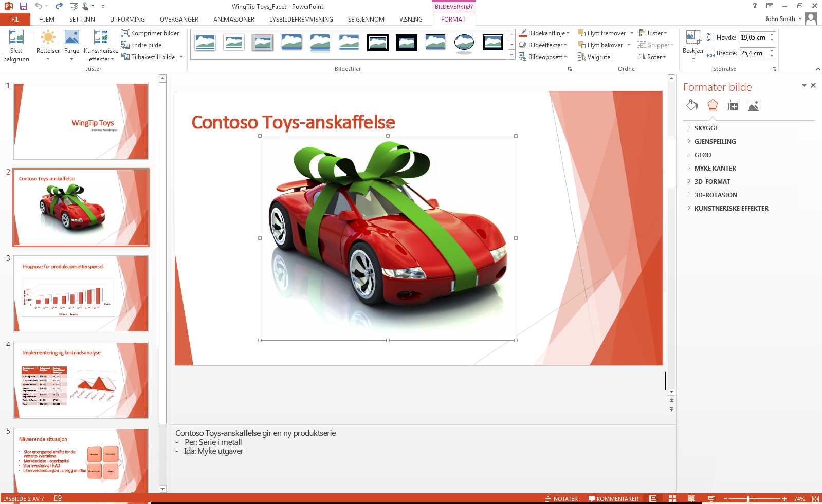
Task: Click the Bredde width field
Action: pos(754,53)
